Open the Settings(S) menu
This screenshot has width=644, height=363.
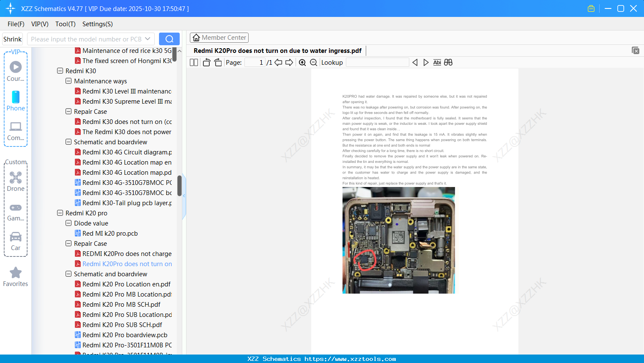(98, 24)
